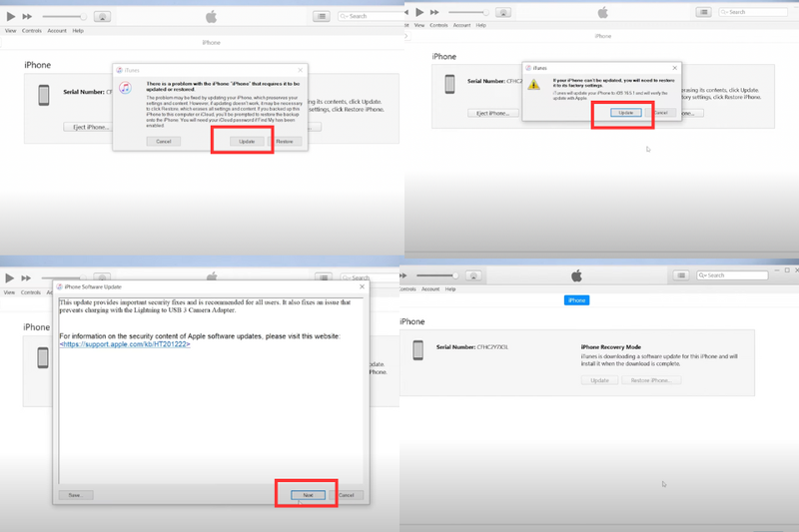Open the support.apple.com/kb/HT201222 link
This screenshot has width=799, height=532.
pos(124,344)
